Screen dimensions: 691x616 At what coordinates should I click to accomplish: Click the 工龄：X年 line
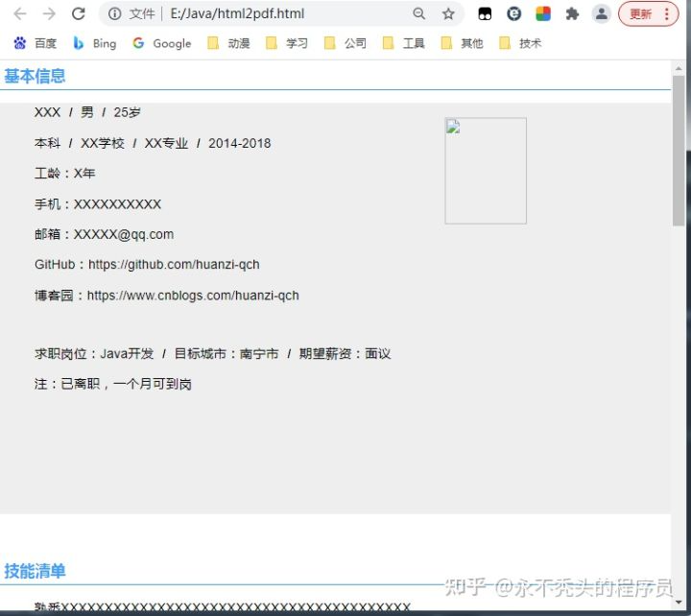65,173
